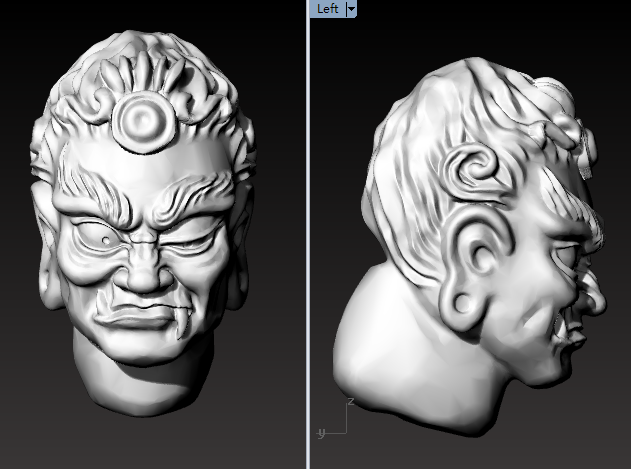Select the front-facing head model
This screenshot has width=631, height=469.
click(143, 222)
